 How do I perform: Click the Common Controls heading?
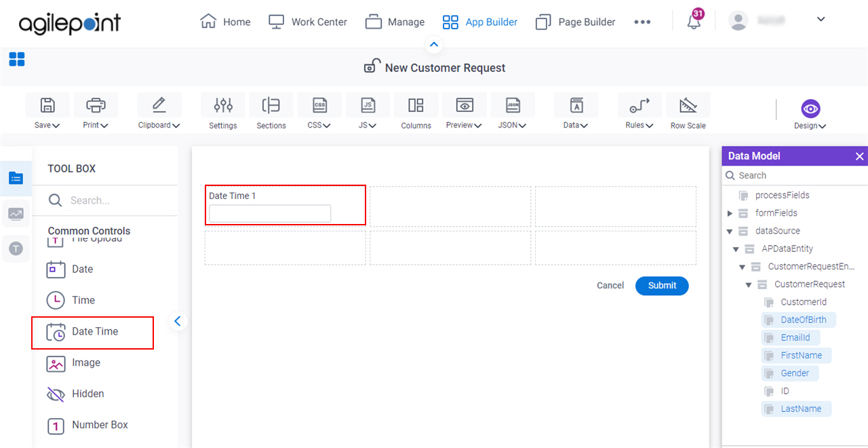coord(89,231)
